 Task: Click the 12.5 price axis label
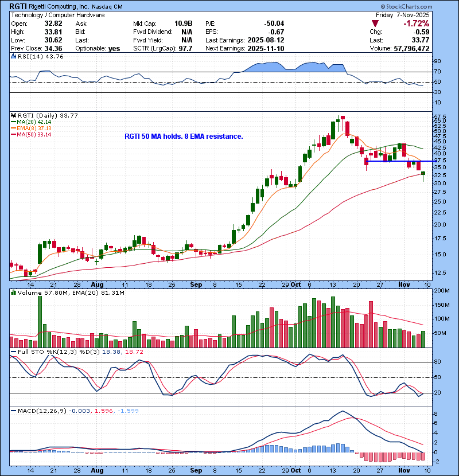click(x=440, y=272)
